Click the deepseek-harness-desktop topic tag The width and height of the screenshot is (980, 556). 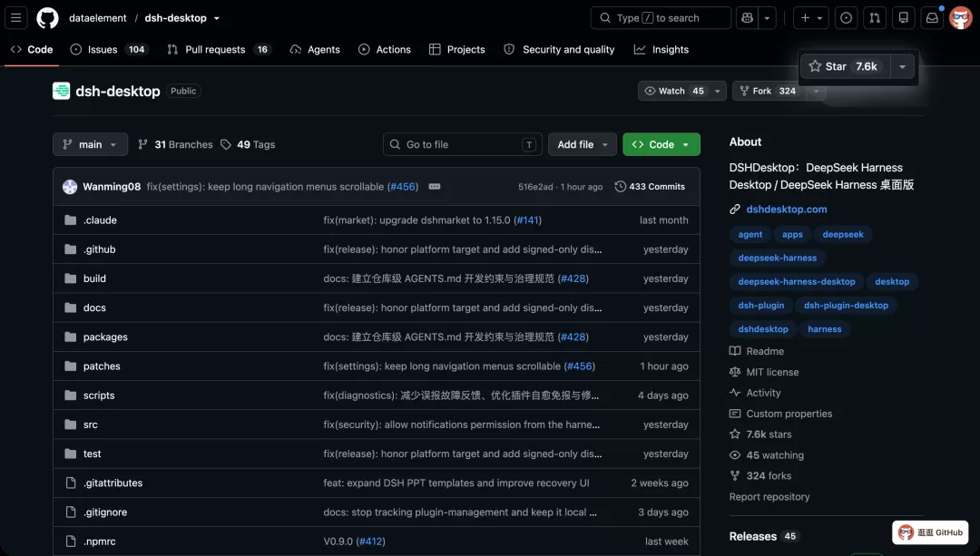click(x=797, y=282)
